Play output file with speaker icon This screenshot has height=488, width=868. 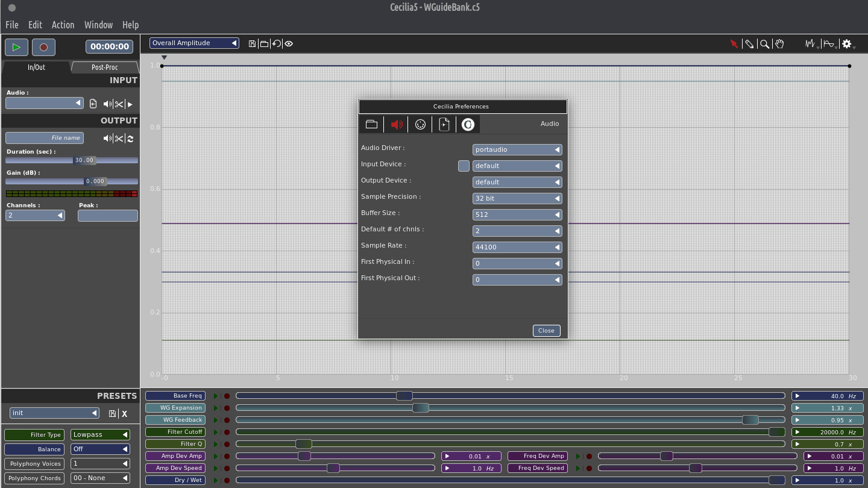click(107, 138)
